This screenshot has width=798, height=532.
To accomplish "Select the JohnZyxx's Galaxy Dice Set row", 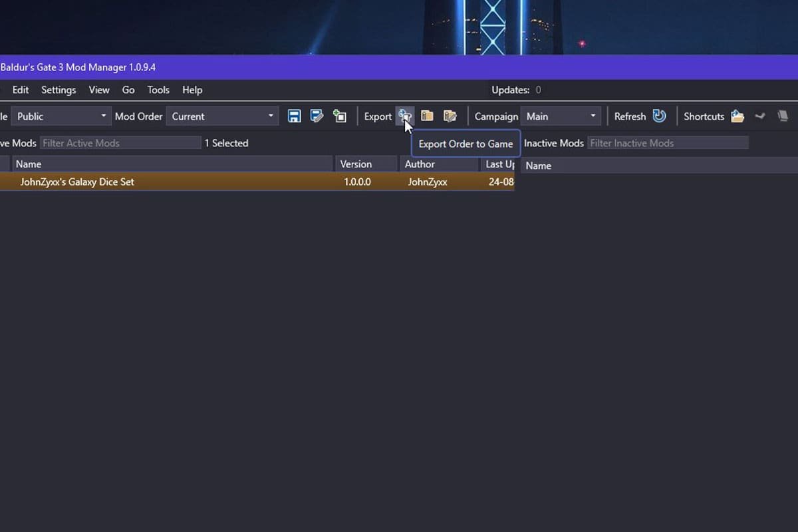I will (x=257, y=182).
